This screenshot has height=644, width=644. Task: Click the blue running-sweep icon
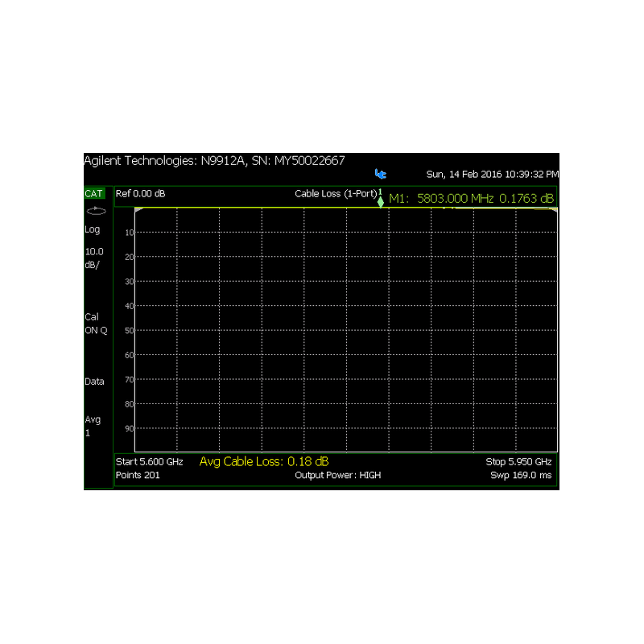(x=380, y=174)
